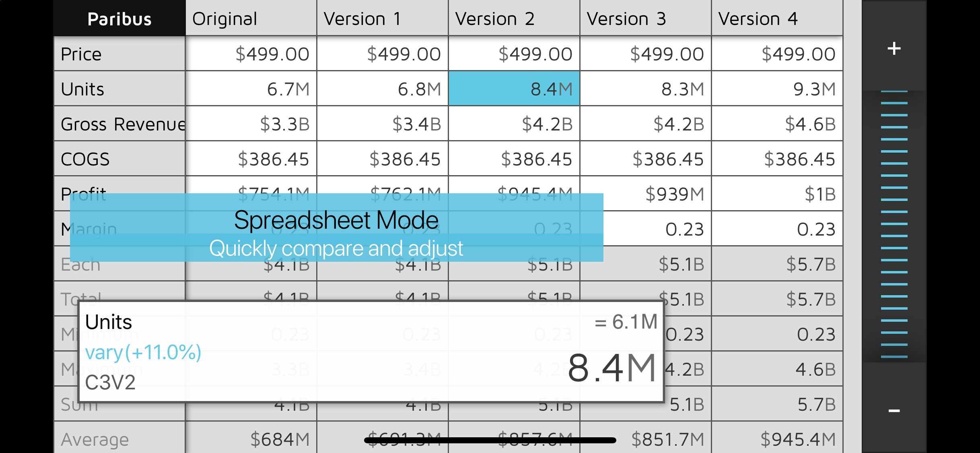Click the COGS row label
Screen dimensions: 980x453
point(119,159)
